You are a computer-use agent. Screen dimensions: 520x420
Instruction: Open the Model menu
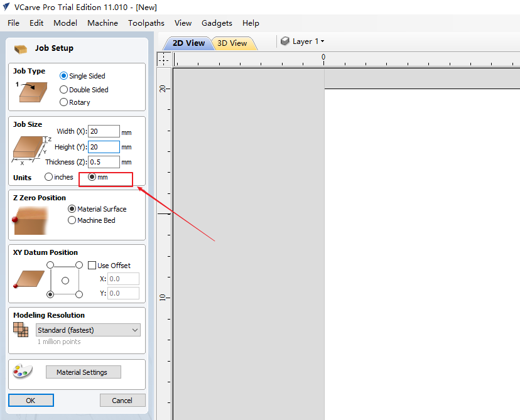pos(65,23)
